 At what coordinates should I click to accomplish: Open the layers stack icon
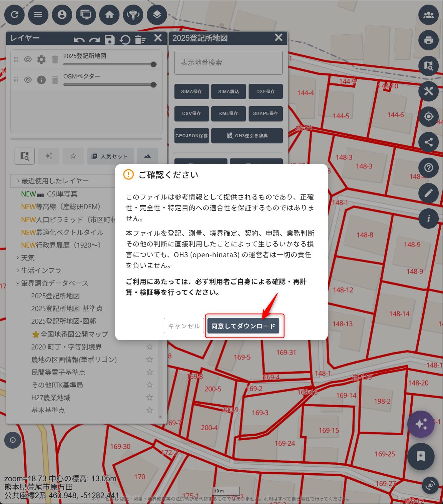point(157,15)
